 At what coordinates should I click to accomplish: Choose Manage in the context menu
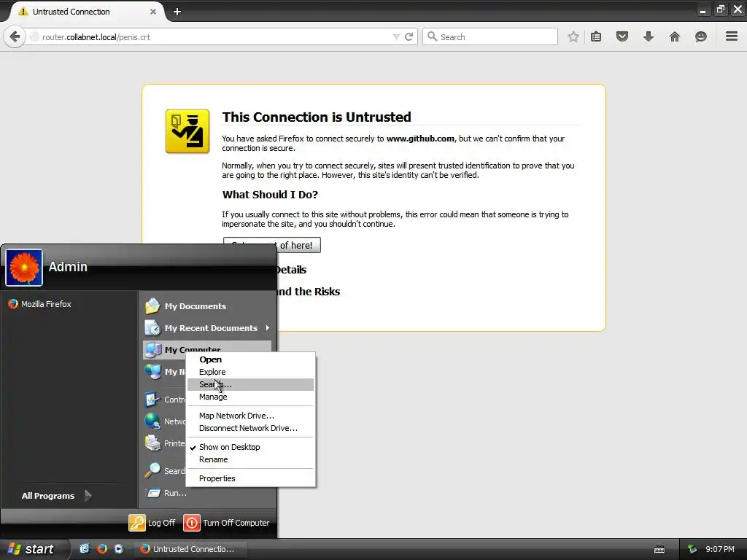(x=251, y=397)
